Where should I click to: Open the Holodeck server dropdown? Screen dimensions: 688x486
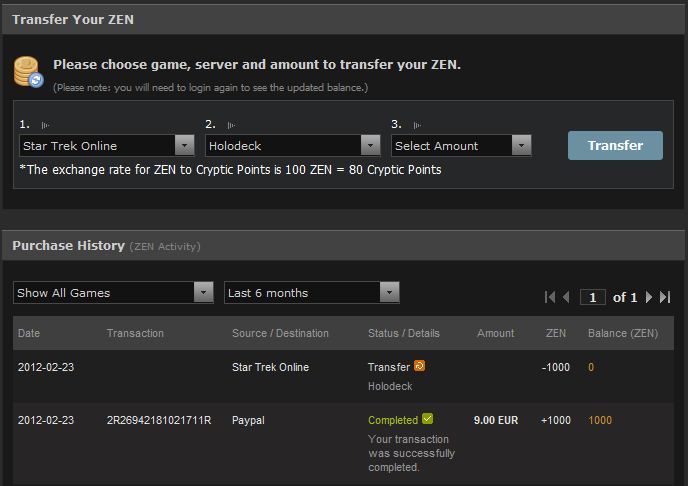click(x=293, y=145)
